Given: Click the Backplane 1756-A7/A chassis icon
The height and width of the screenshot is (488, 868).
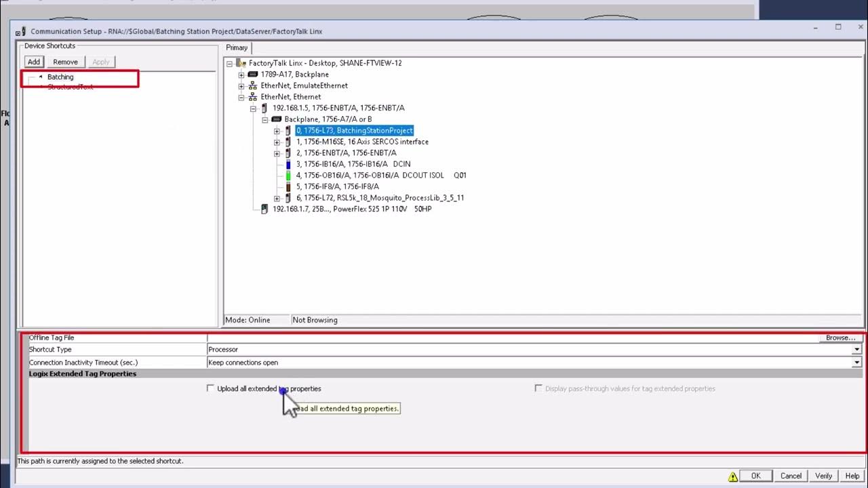Looking at the screenshot, I should 276,119.
